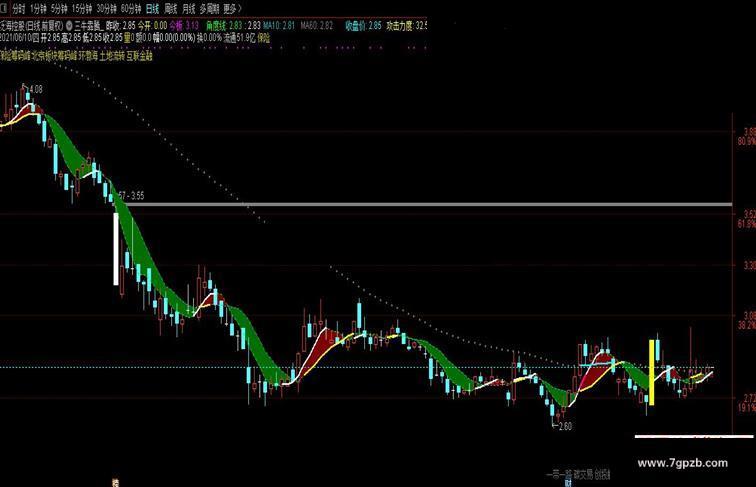Click the 三牛弄髓 indicator name
This screenshot has width=756, height=487.
[89, 26]
